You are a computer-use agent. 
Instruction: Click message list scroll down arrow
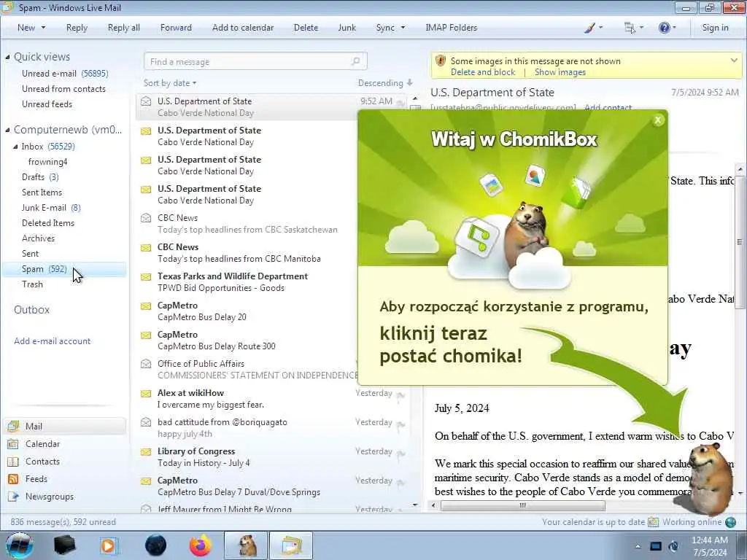415,505
